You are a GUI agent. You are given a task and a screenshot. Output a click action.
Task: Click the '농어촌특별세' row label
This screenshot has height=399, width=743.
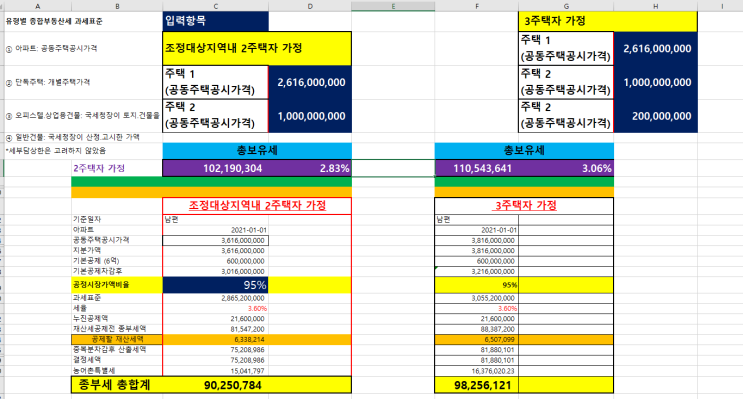(x=94, y=370)
